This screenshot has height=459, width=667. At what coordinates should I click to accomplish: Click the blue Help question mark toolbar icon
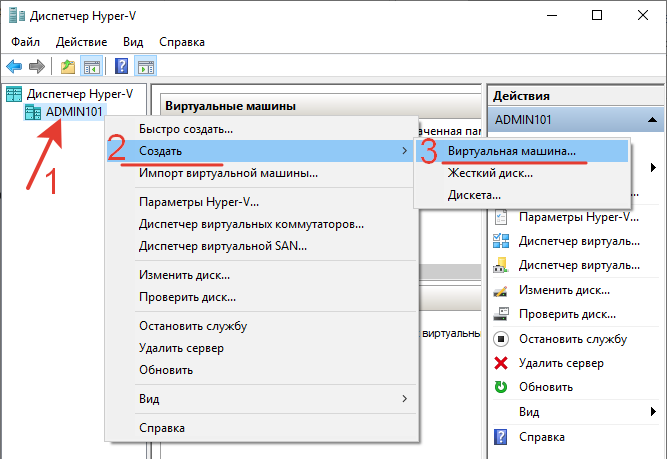coord(121,67)
